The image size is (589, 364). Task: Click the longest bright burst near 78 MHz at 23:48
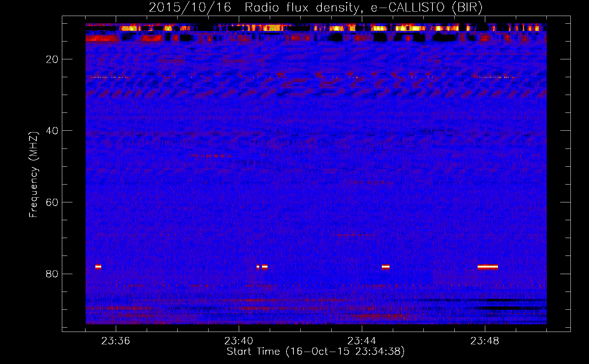tap(488, 267)
